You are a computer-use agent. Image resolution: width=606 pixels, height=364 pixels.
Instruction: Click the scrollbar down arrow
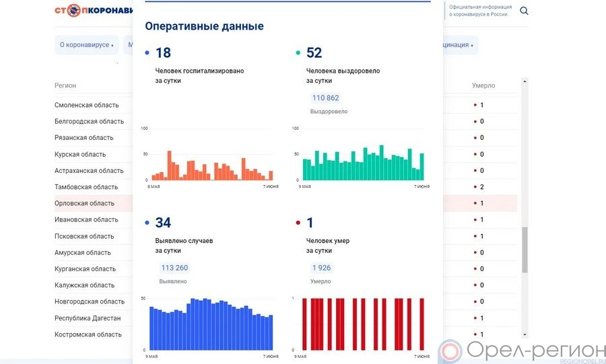pos(525,334)
